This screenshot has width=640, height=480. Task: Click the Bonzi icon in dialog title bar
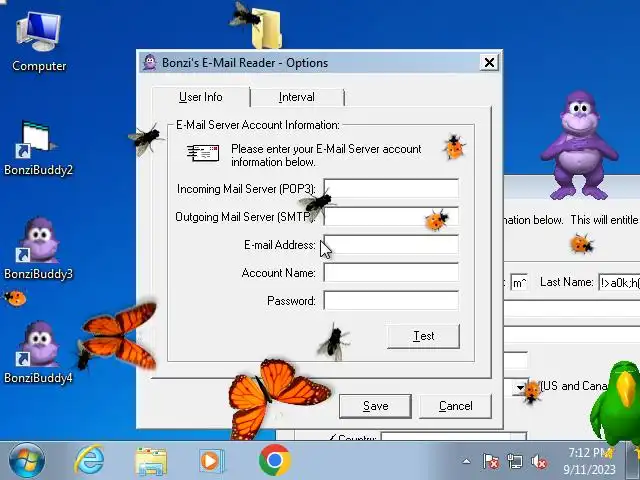tap(150, 62)
